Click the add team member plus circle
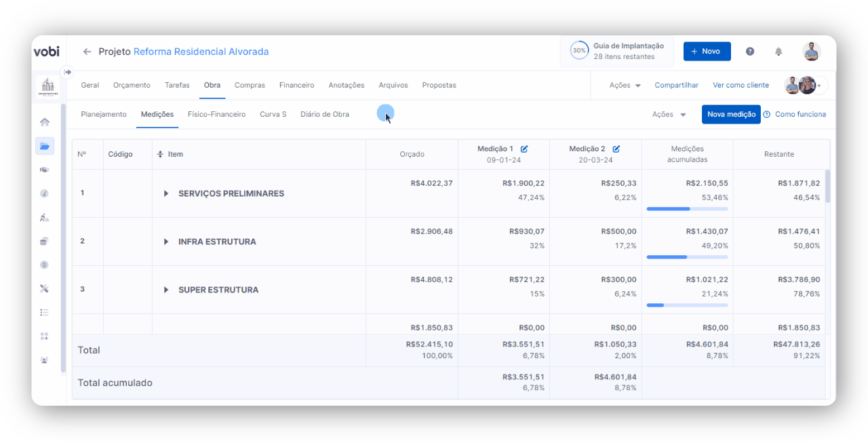 pos(821,85)
